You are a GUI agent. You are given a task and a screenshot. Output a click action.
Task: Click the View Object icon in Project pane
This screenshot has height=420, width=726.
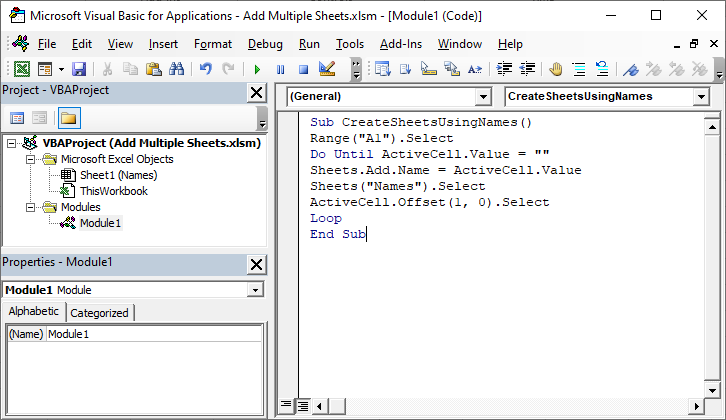click(40, 118)
